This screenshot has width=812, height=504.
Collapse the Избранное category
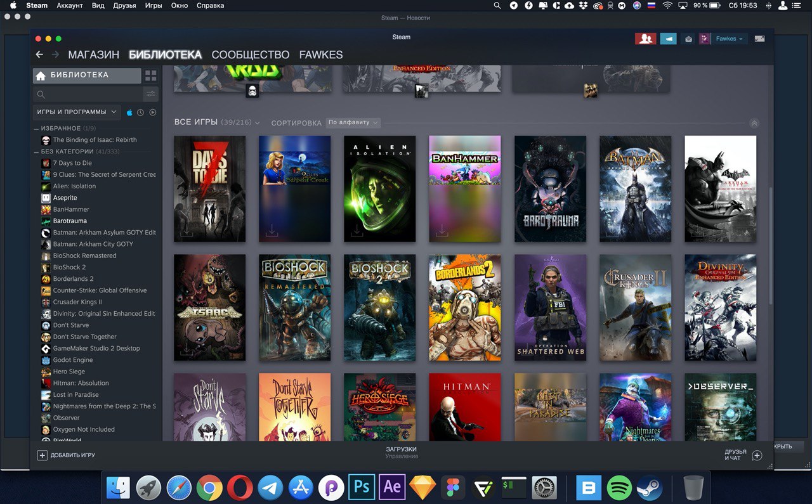coord(36,128)
